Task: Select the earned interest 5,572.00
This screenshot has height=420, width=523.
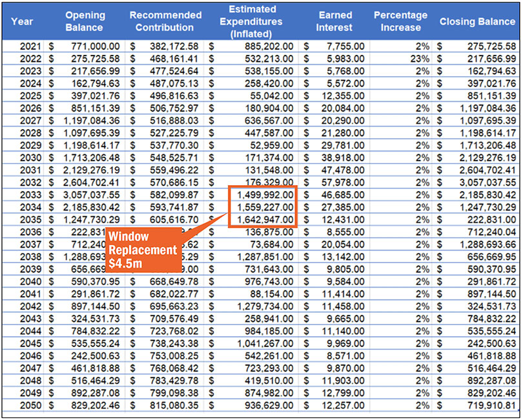Action: click(x=345, y=83)
